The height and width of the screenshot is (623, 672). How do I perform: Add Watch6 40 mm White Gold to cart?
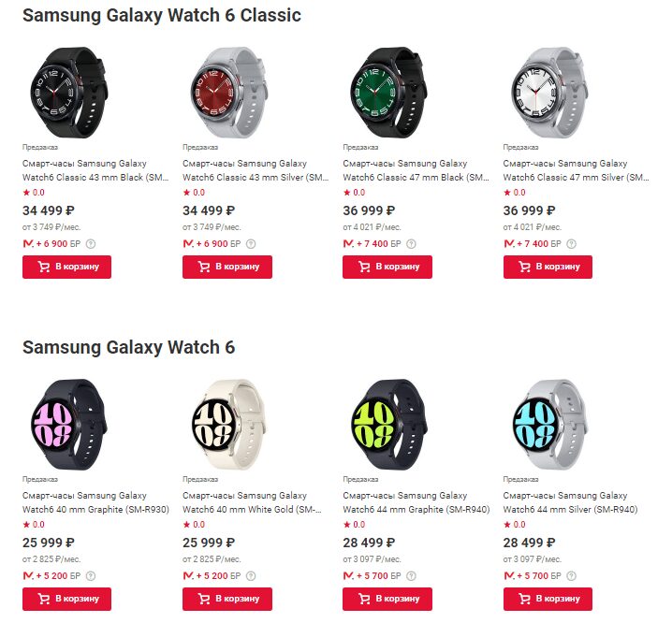[227, 599]
